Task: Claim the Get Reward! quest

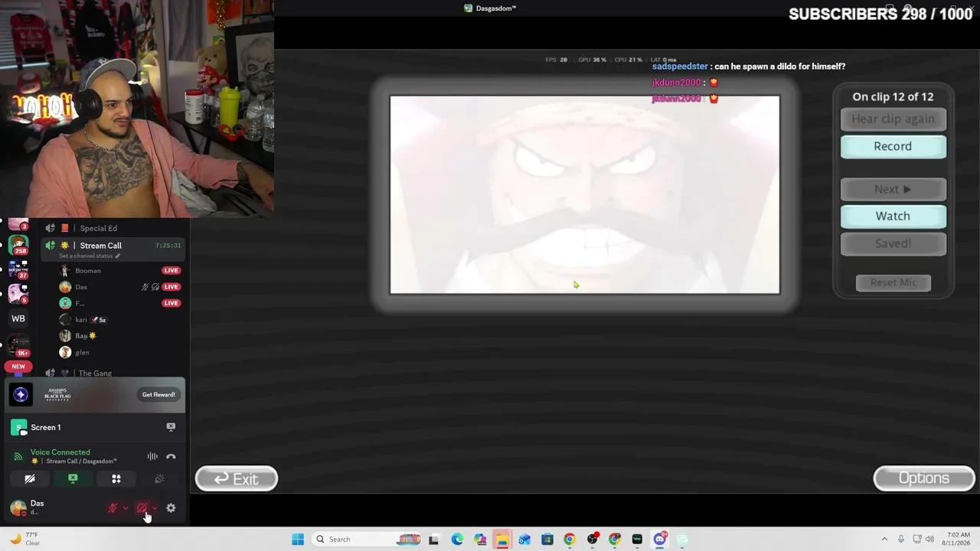Action: 158,395
